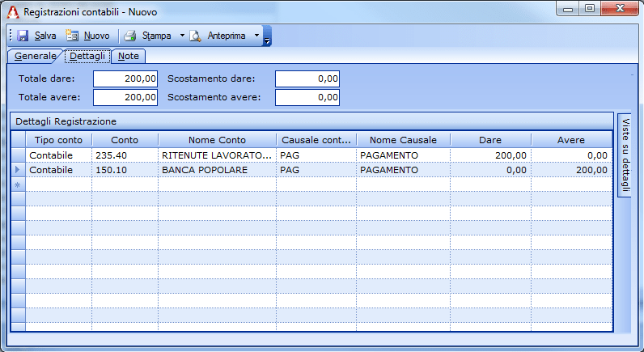Click the Avere column header
The width and height of the screenshot is (644, 352).
[571, 140]
